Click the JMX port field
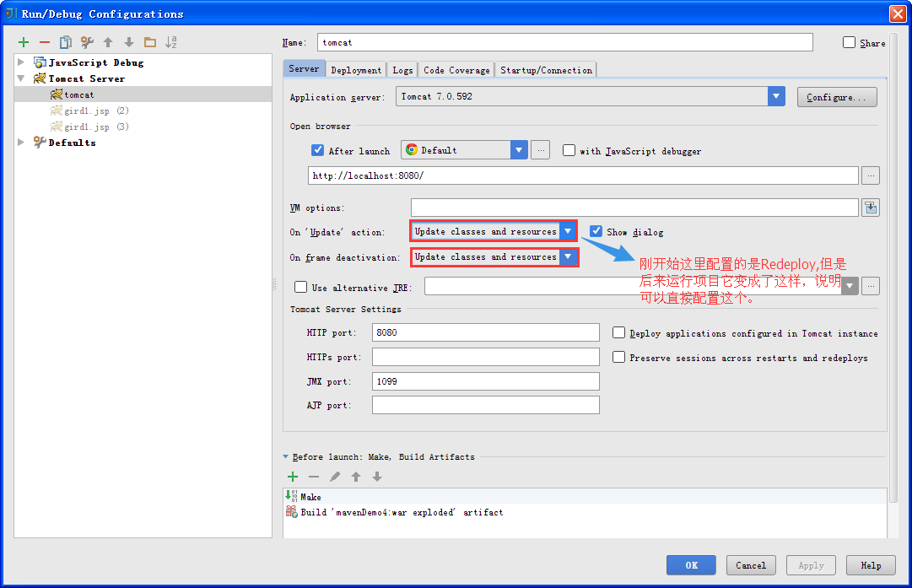Image resolution: width=912 pixels, height=588 pixels. tap(486, 381)
